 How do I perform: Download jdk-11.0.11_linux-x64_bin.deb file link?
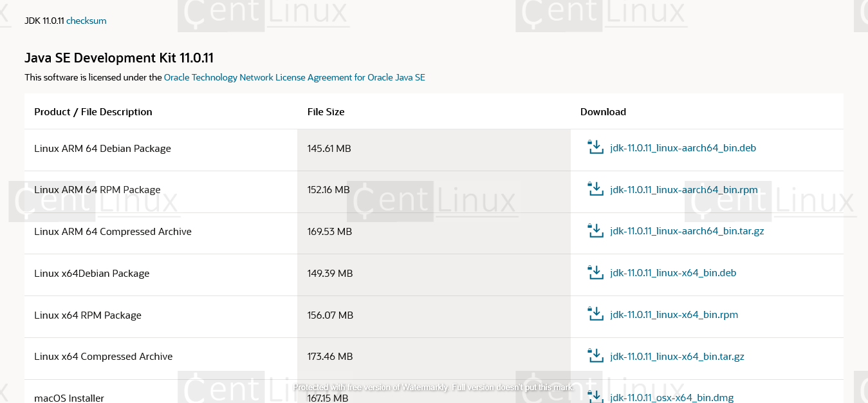[x=673, y=273]
